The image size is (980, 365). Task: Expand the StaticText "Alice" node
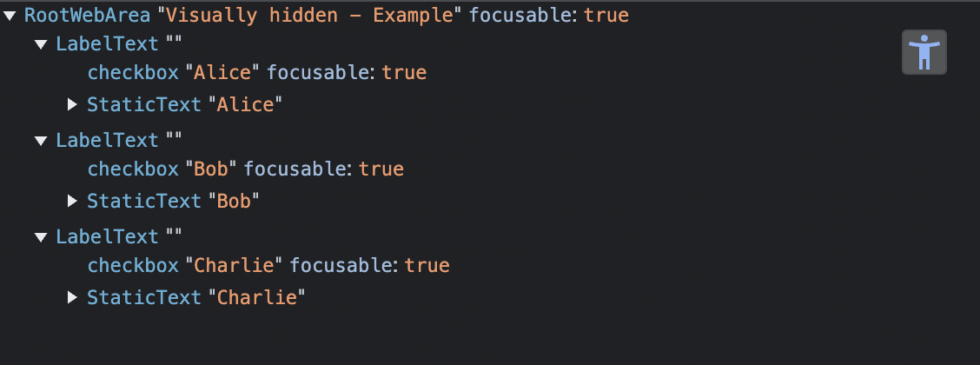(x=72, y=103)
